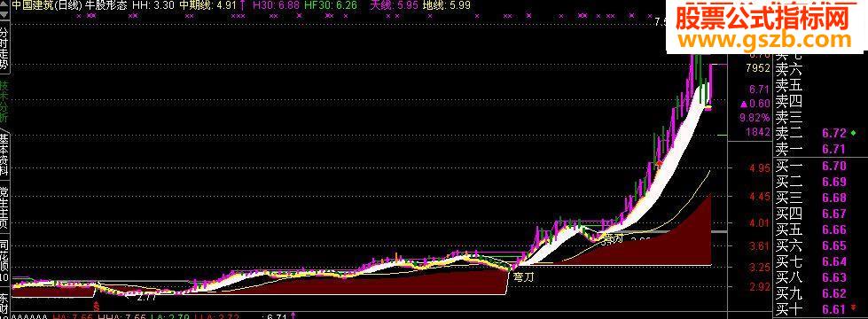Image resolution: width=868 pixels, height=319 pixels.
Task: Select the 买十 row price 6.61
Action: [x=833, y=308]
